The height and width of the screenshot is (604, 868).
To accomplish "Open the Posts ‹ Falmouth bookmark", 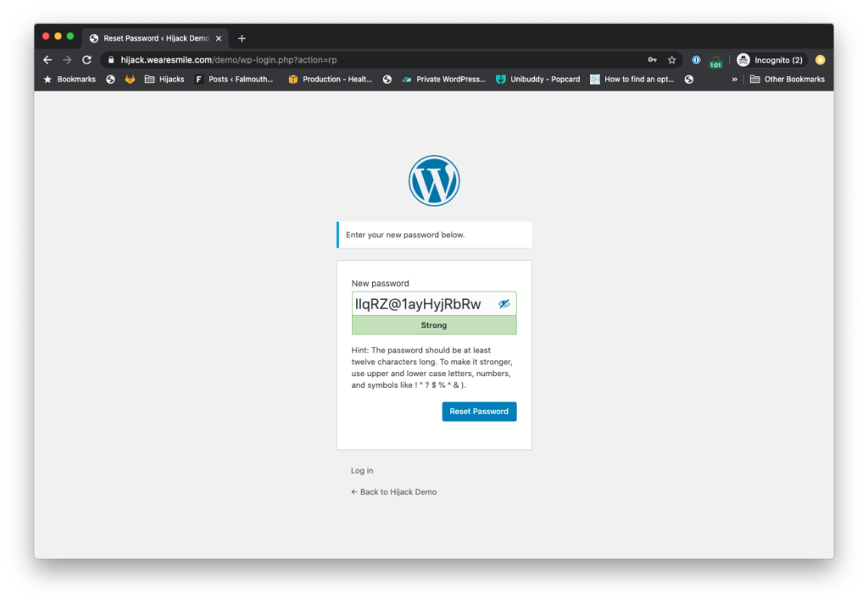I will (234, 79).
